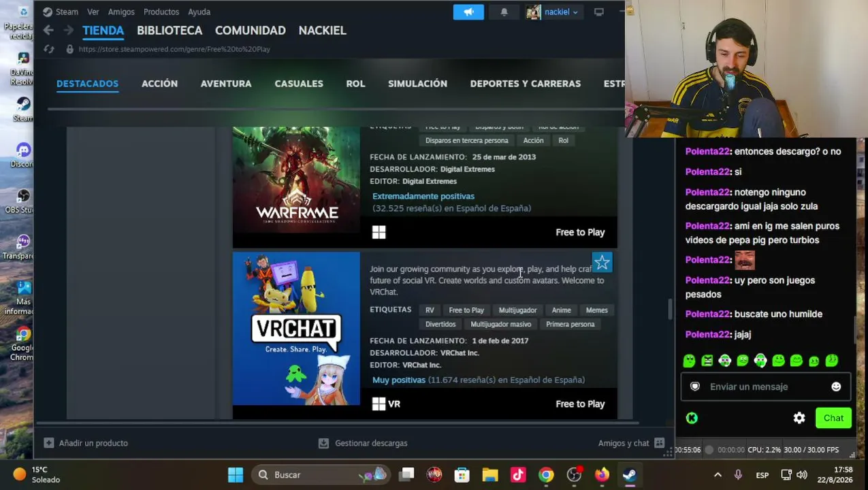Click the download icon beside Gestionar descargas

pyautogui.click(x=324, y=443)
